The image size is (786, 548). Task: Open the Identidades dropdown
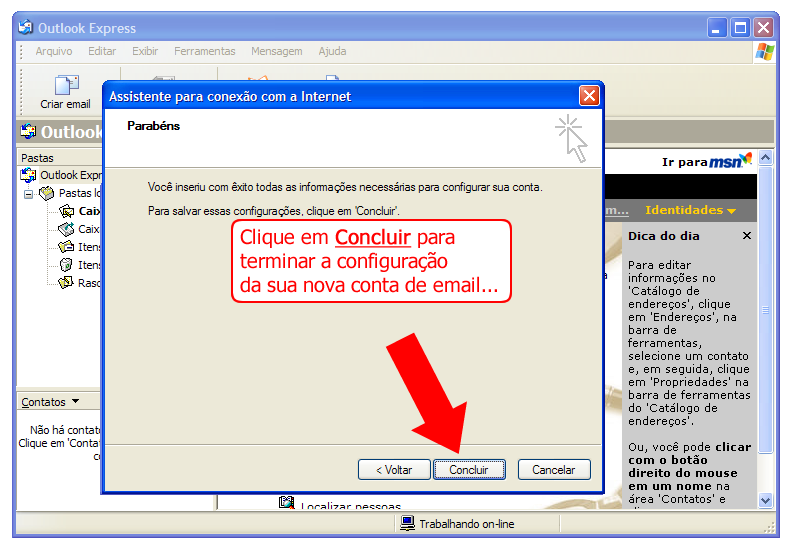(690, 210)
